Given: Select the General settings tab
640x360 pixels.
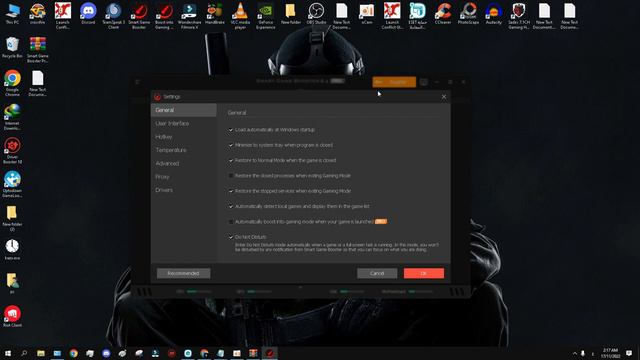Looking at the screenshot, I should [184, 110].
